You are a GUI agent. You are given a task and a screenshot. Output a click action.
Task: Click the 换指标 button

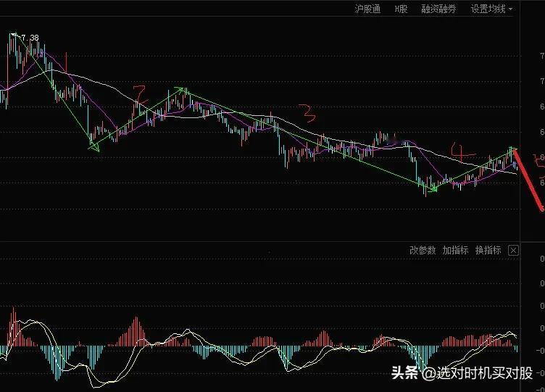point(488,250)
